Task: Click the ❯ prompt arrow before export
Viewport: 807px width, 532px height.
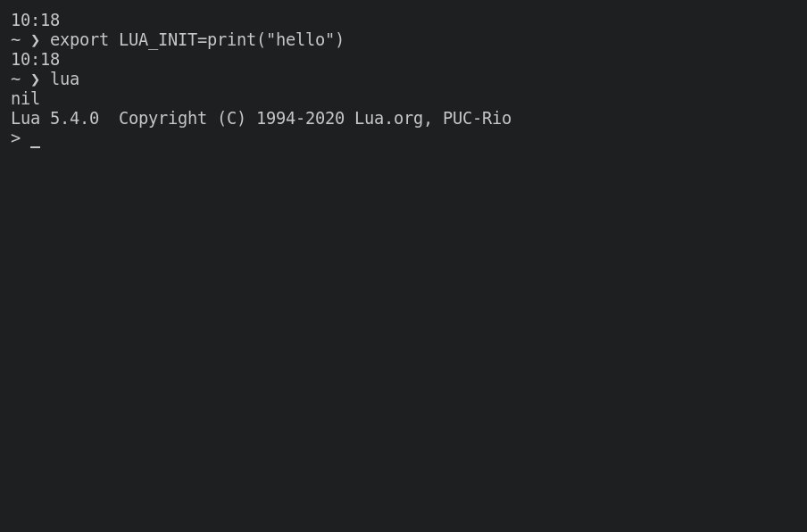Action: [35, 40]
